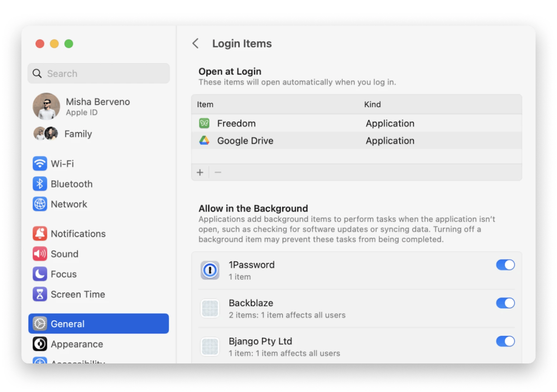Click the Freedom app butterfly icon
557x392 pixels.
tap(204, 124)
